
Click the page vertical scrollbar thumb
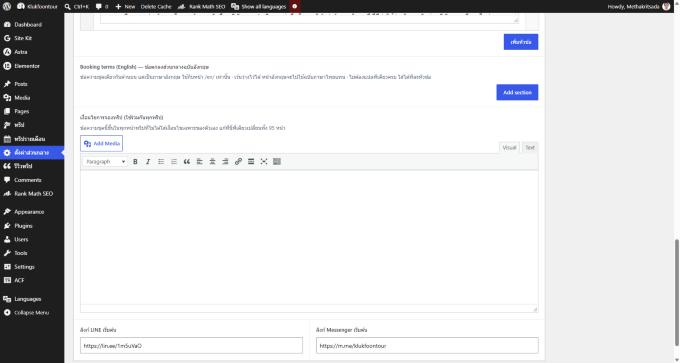coord(677,293)
